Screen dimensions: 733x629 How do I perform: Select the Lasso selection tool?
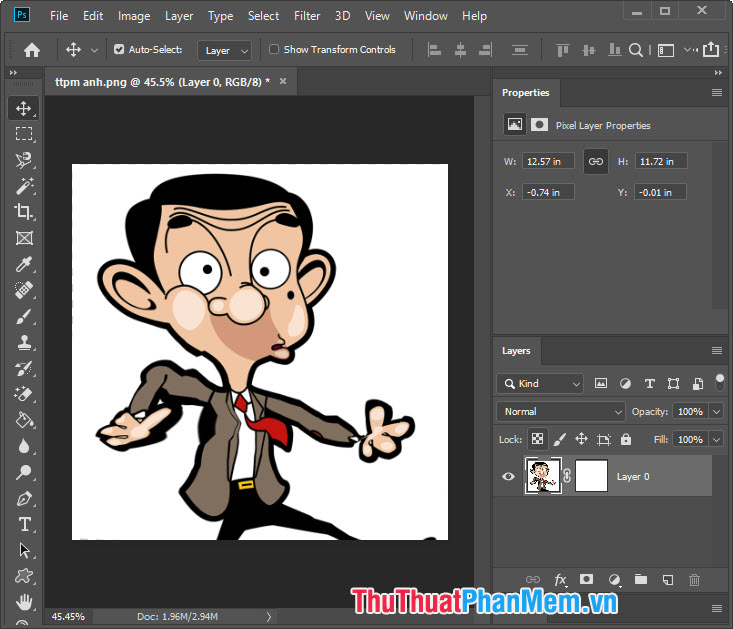pos(23,160)
